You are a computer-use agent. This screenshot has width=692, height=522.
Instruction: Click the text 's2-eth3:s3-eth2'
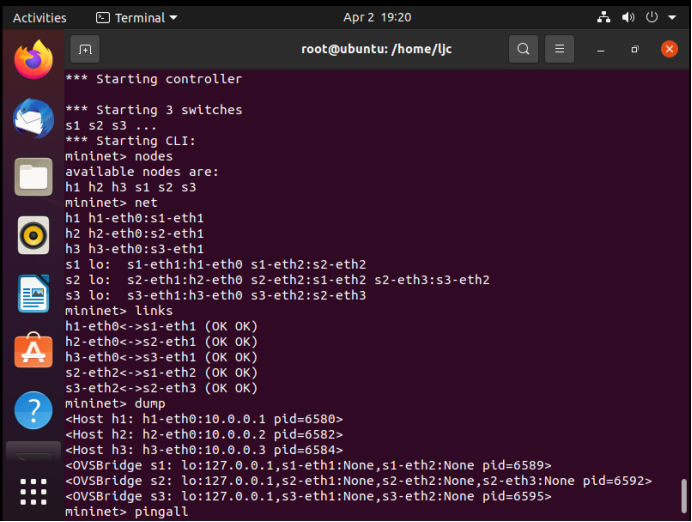(432, 280)
